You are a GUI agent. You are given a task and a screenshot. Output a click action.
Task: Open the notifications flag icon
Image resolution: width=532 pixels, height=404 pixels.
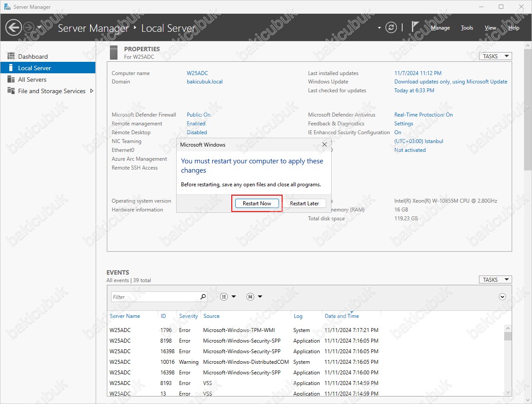pos(415,27)
